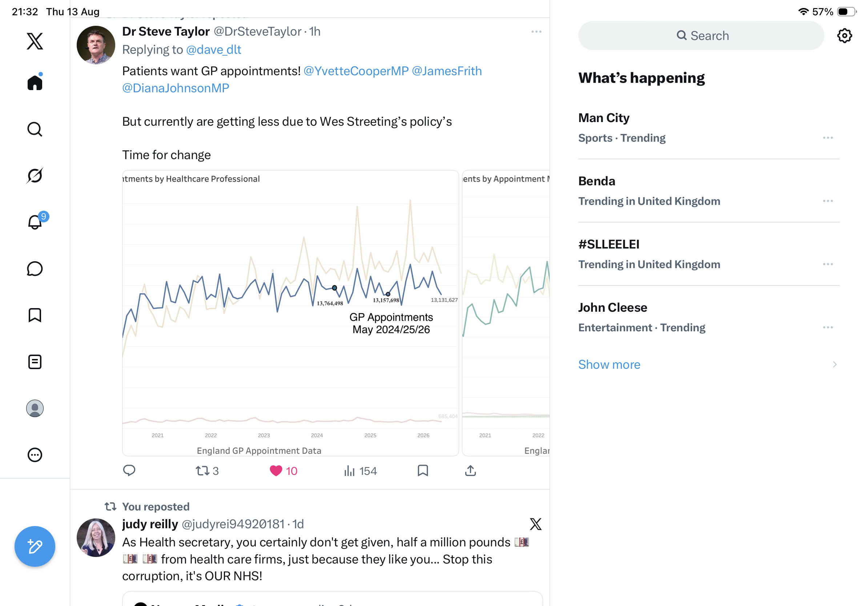Click the compose new post button

point(35,546)
